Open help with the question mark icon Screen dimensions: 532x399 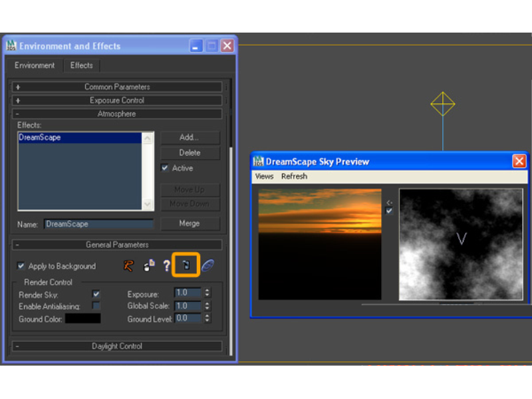tap(166, 265)
